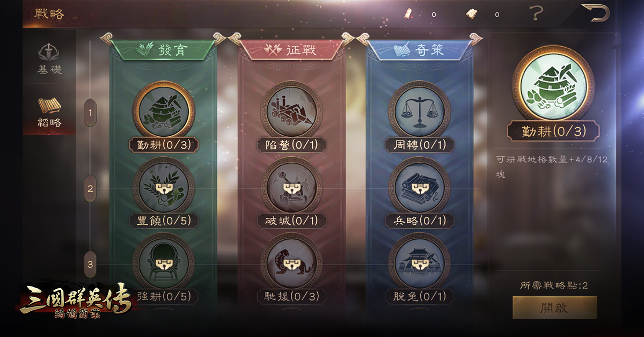The width and height of the screenshot is (644, 337).
Task: Select the 陷營 siege cart skill icon
Action: click(x=291, y=112)
